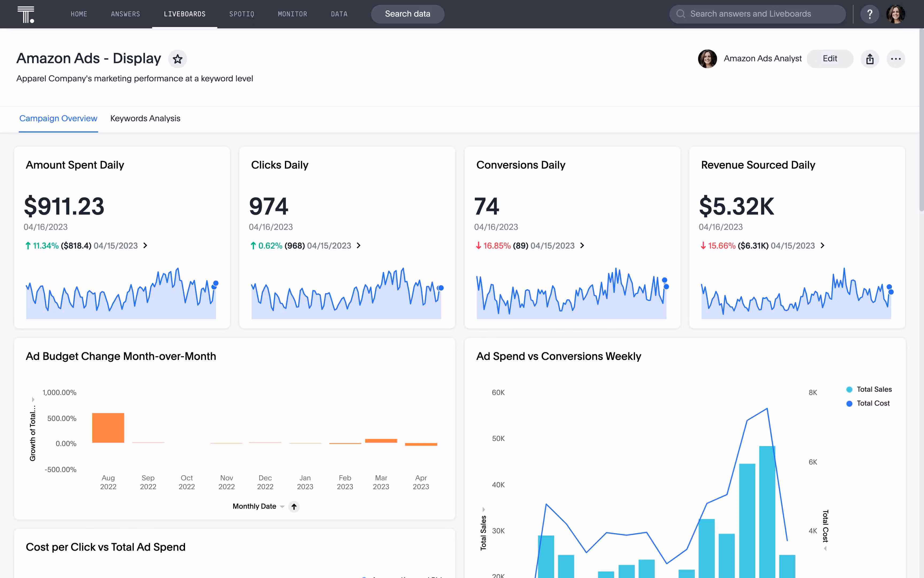924x578 pixels.
Task: Click the Conversions Daily sparkline chart
Action: [572, 293]
